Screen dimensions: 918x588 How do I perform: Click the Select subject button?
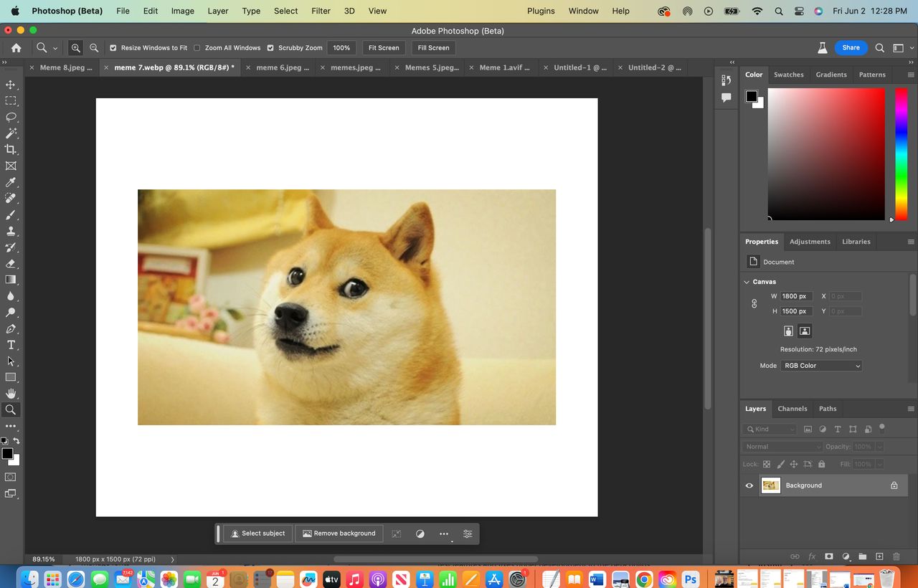pyautogui.click(x=258, y=534)
